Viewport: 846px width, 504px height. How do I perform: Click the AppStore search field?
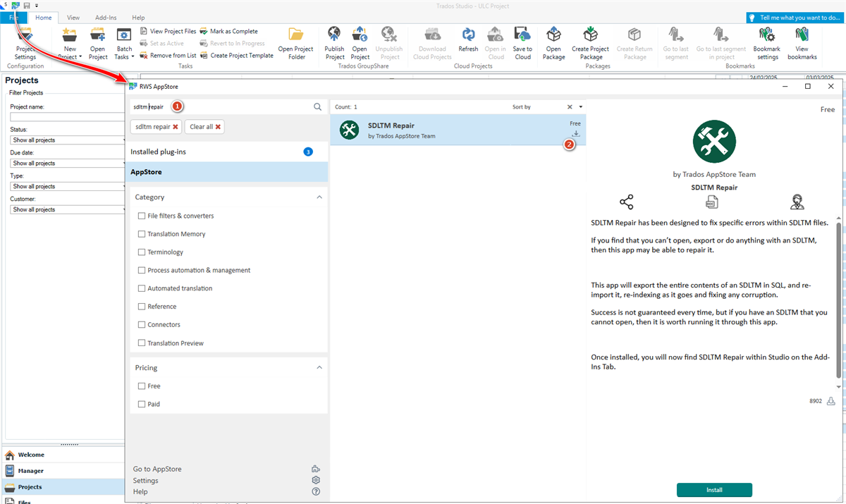(x=221, y=107)
